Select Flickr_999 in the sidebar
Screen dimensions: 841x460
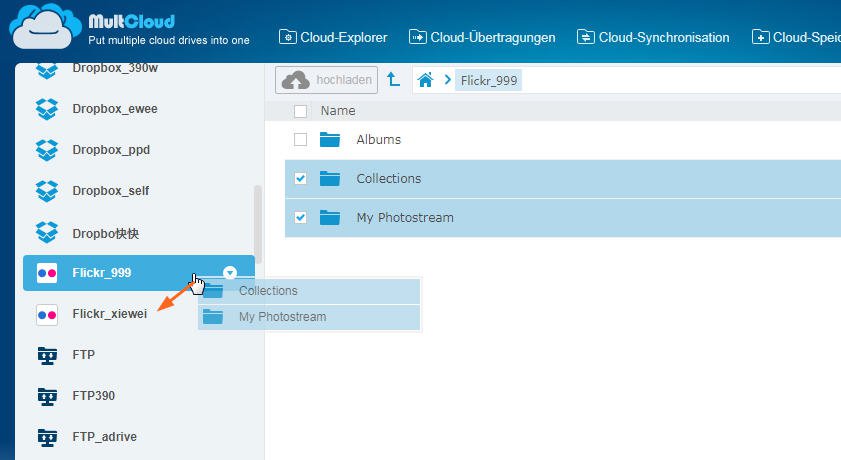(x=138, y=273)
